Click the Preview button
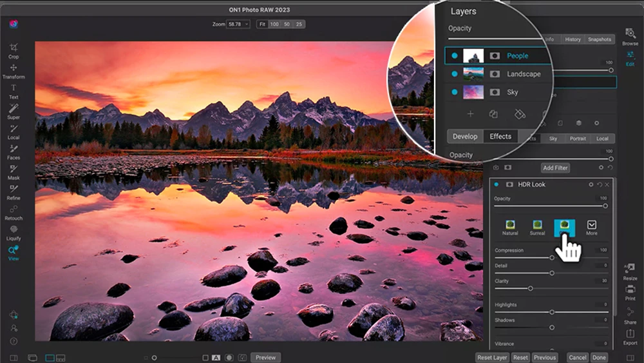The image size is (644, 363). (x=265, y=358)
